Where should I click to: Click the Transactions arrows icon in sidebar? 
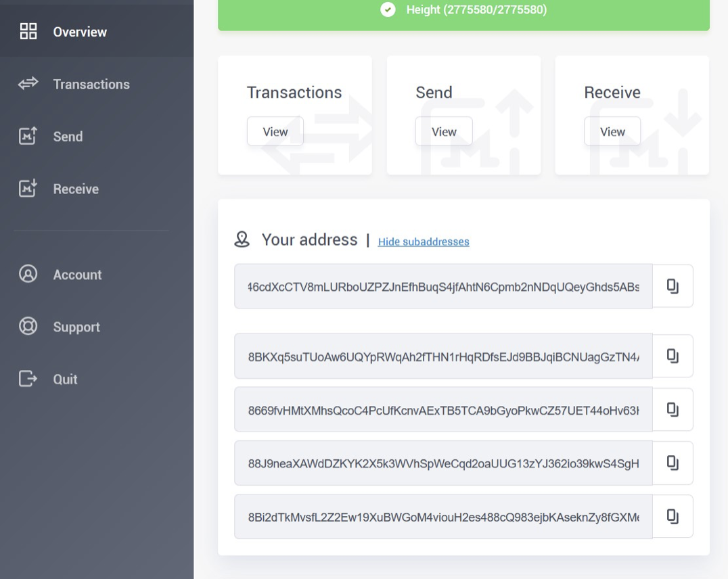(x=27, y=84)
